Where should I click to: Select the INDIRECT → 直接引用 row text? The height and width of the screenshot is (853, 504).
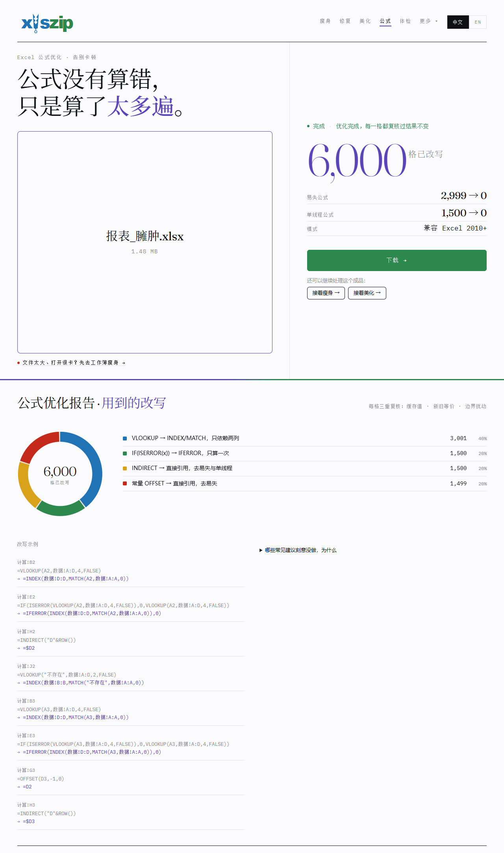182,468
